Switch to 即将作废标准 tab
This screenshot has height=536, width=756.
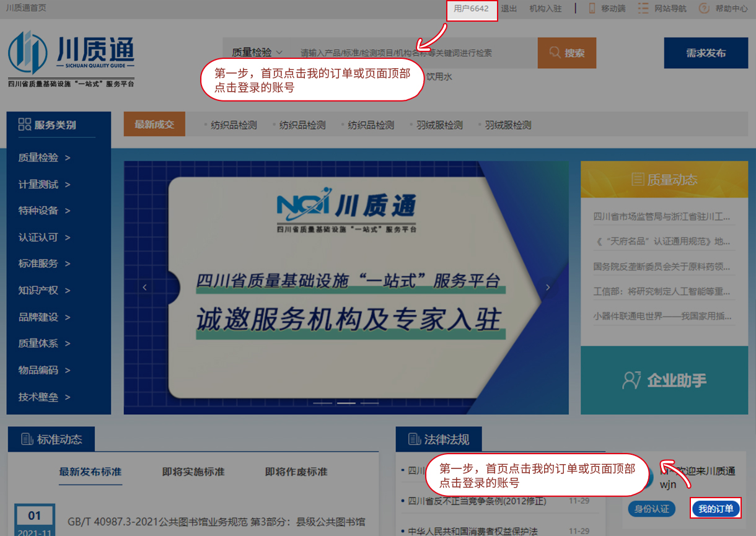pos(296,472)
